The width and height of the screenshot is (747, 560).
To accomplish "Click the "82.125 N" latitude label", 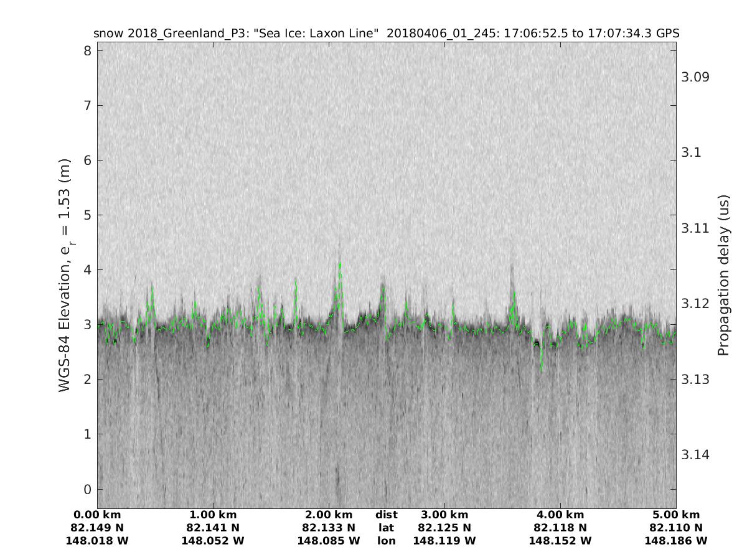I will (444, 528).
